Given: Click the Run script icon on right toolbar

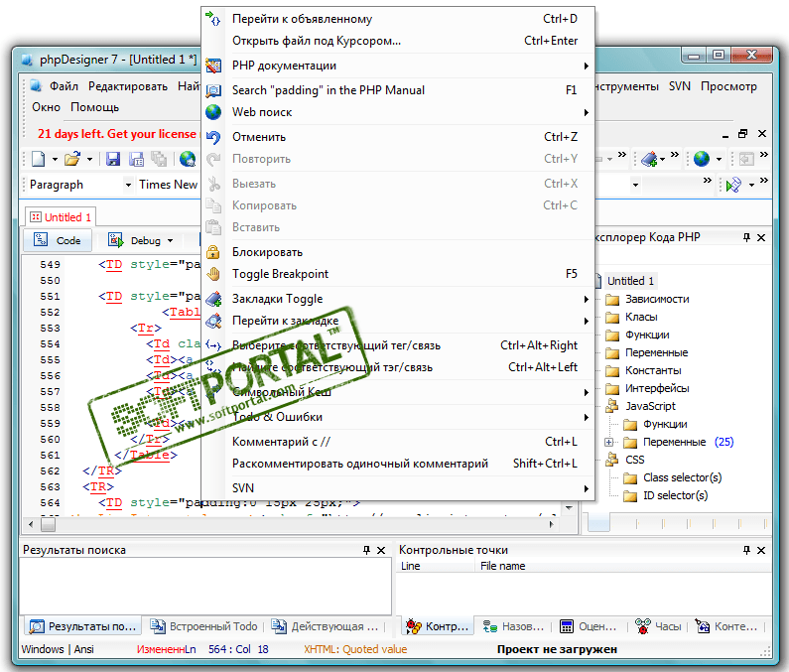Looking at the screenshot, I should (734, 185).
